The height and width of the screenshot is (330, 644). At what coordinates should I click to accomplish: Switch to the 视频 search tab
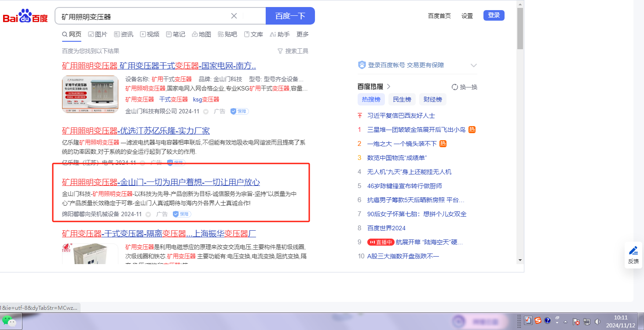pyautogui.click(x=150, y=34)
